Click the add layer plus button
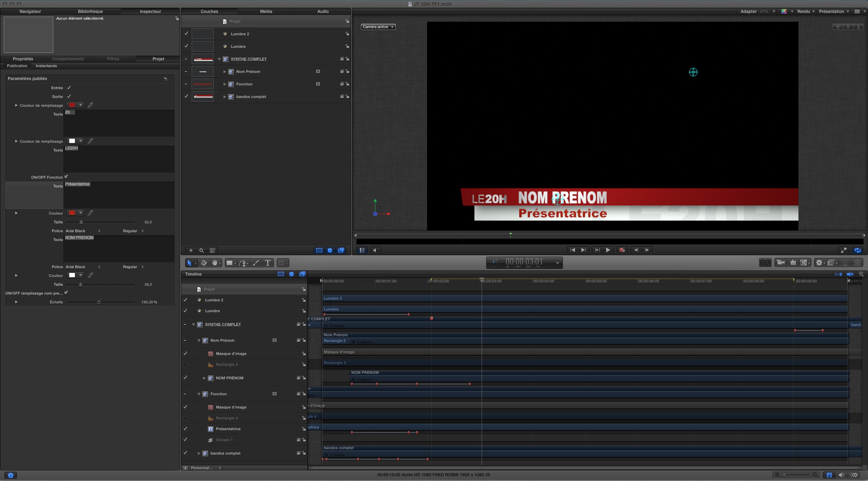The image size is (868, 481). click(x=191, y=250)
